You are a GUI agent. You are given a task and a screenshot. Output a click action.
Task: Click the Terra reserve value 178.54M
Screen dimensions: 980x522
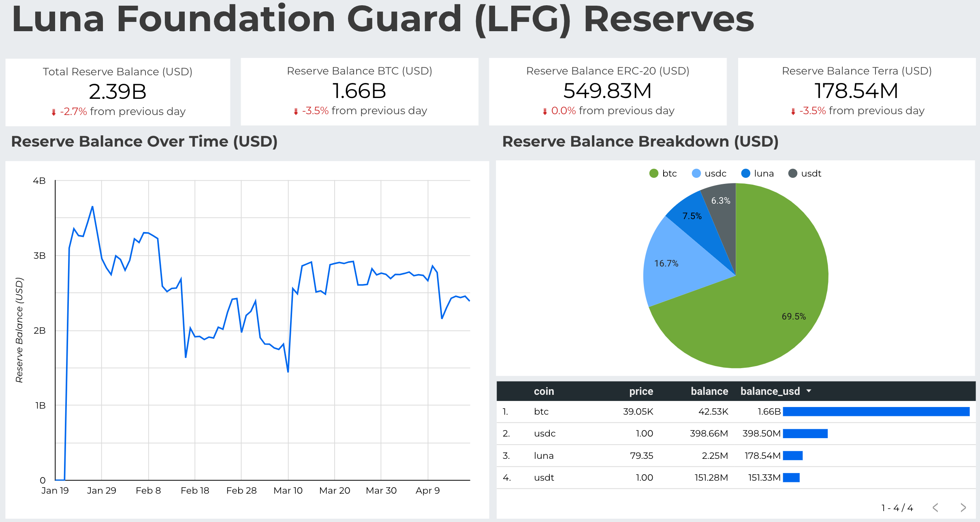[856, 91]
